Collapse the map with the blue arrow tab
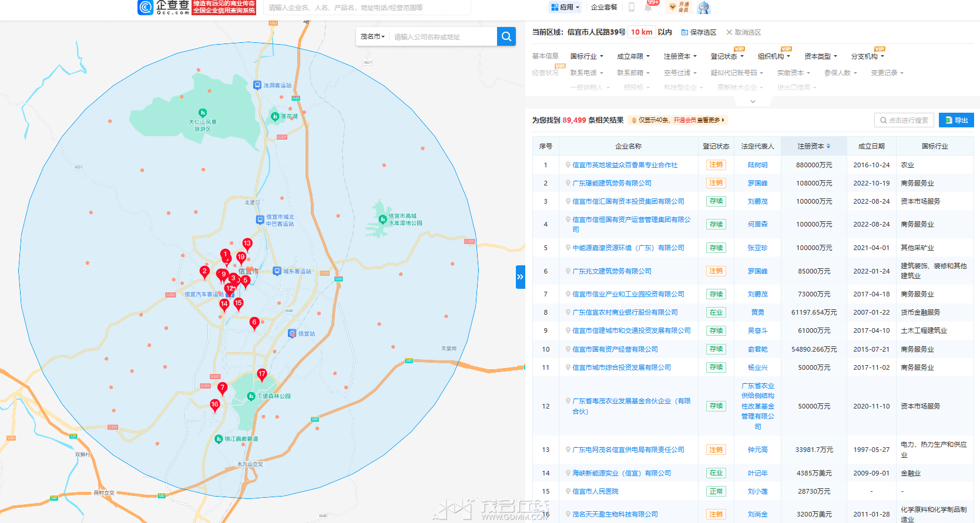 [x=520, y=277]
